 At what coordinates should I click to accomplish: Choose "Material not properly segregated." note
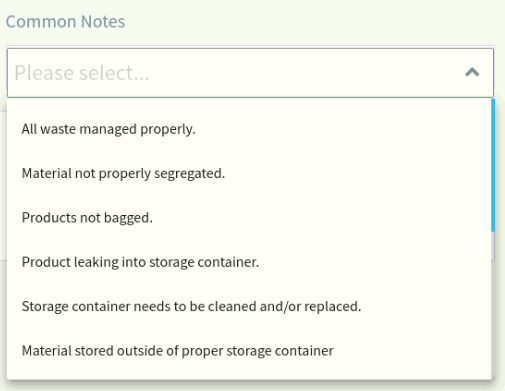(249, 173)
